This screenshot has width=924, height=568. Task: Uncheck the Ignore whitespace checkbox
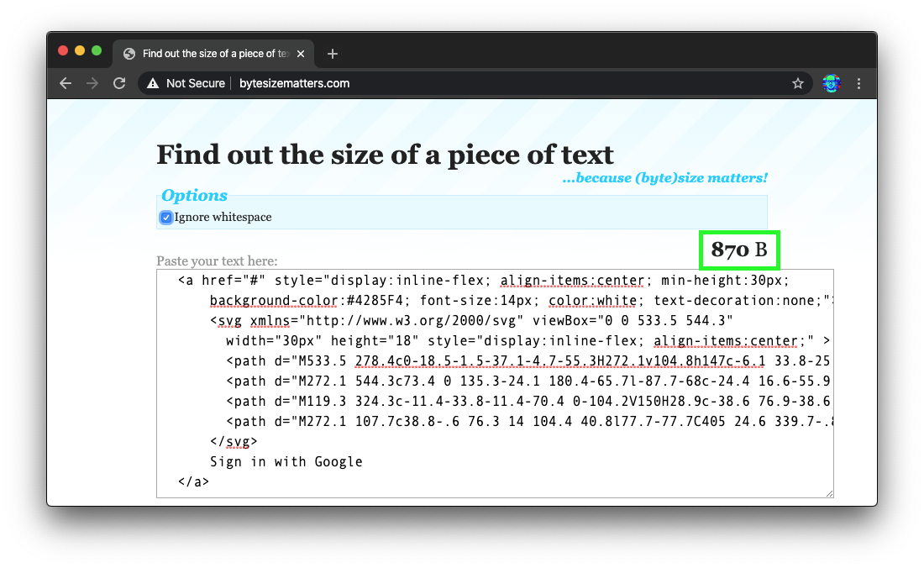pos(166,218)
